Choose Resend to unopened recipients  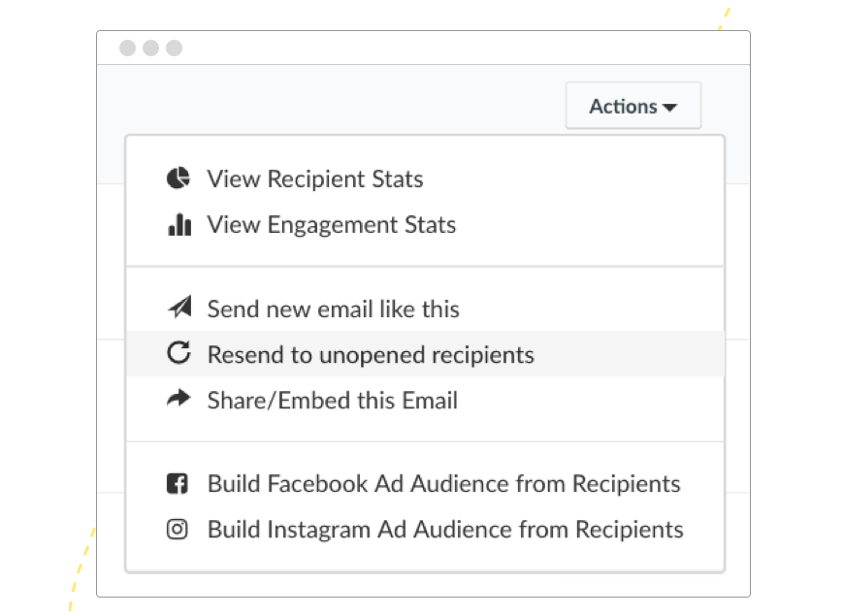tap(425, 354)
